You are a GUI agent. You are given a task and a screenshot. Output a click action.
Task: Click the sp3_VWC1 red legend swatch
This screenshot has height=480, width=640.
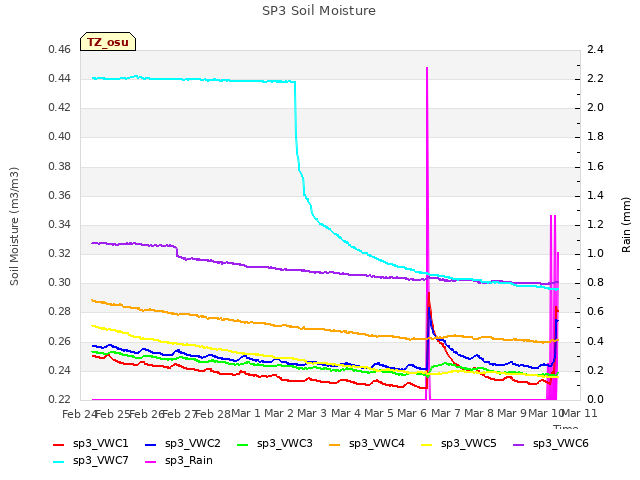click(59, 444)
